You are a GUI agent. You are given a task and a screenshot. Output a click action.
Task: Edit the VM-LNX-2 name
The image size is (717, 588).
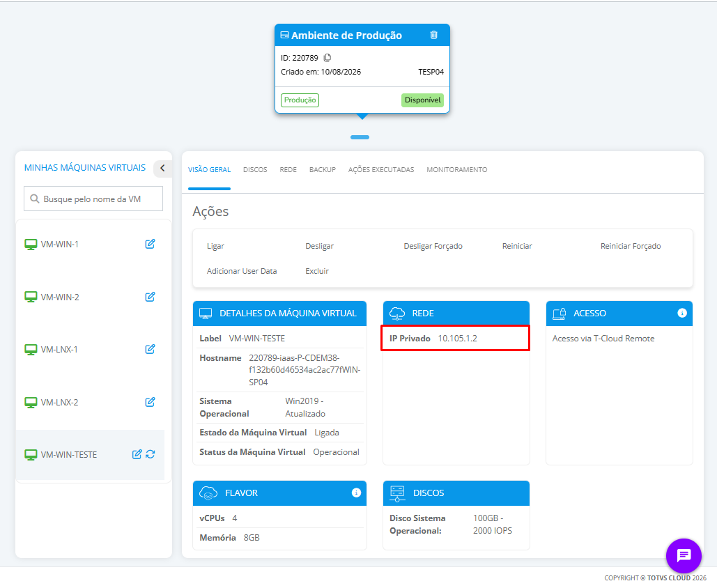tap(150, 402)
